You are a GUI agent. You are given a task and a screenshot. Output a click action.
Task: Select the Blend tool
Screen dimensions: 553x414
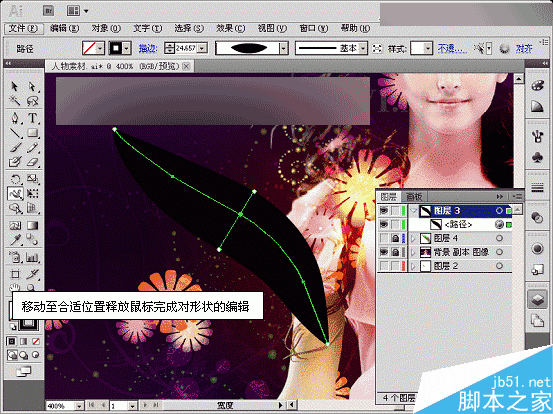(32, 240)
